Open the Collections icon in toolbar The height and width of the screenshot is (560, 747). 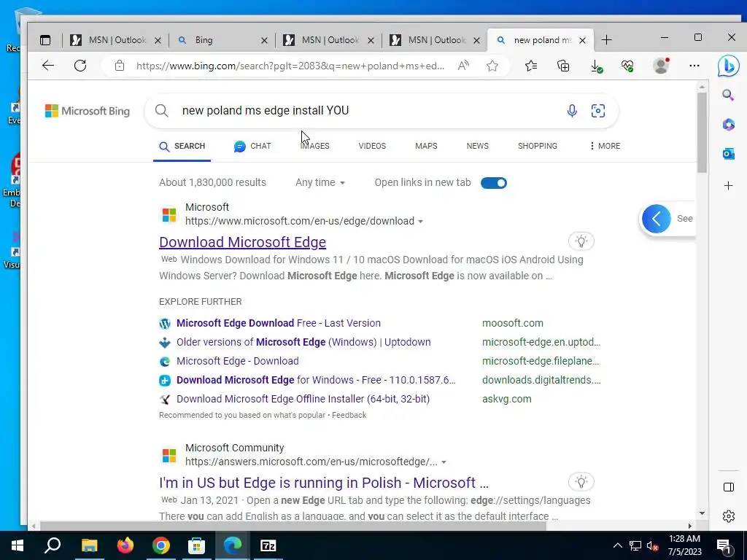click(x=563, y=66)
